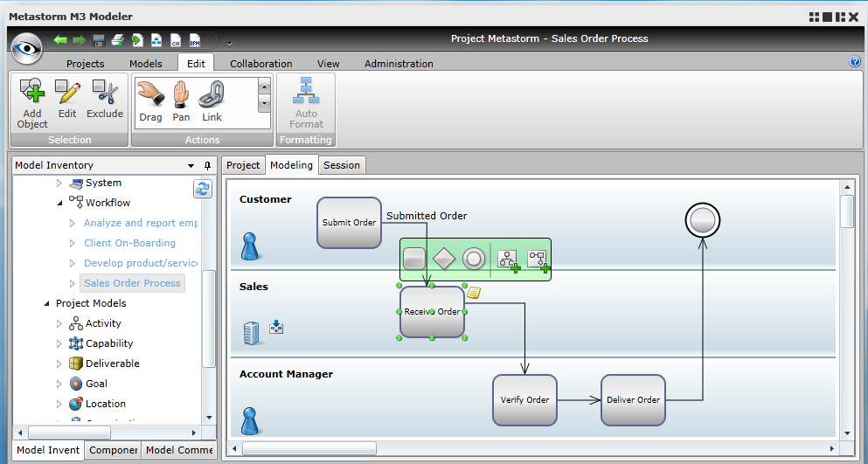868x464 pixels.
Task: Open the quick access toolbar customize arrow
Action: (229, 43)
